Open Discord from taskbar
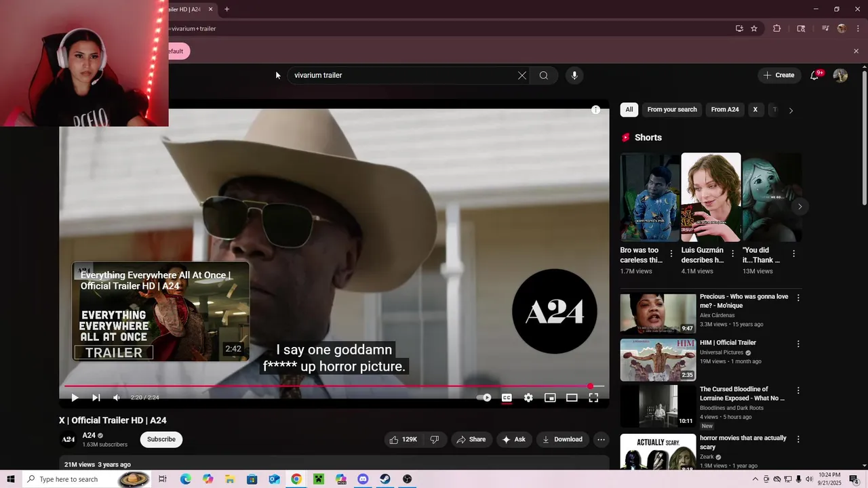Image resolution: width=868 pixels, height=488 pixels. (363, 479)
